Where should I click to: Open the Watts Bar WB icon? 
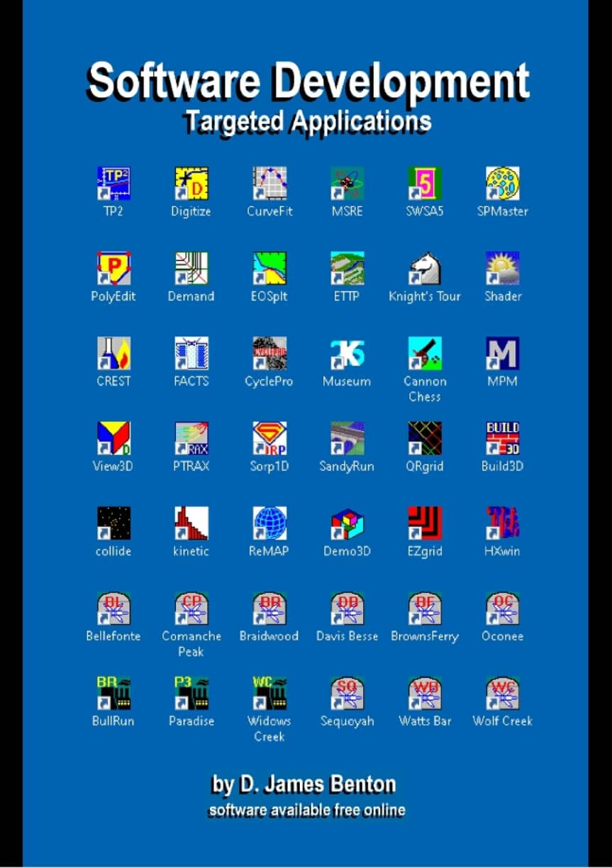click(425, 694)
